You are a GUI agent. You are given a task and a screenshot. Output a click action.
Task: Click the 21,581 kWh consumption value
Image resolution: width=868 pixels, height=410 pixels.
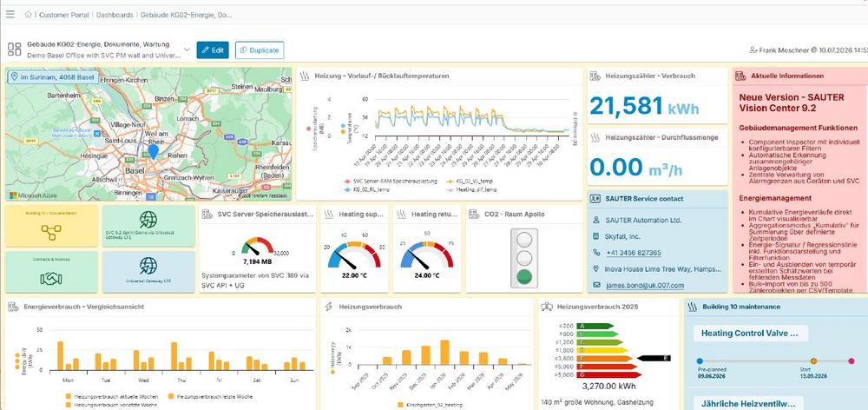[644, 106]
